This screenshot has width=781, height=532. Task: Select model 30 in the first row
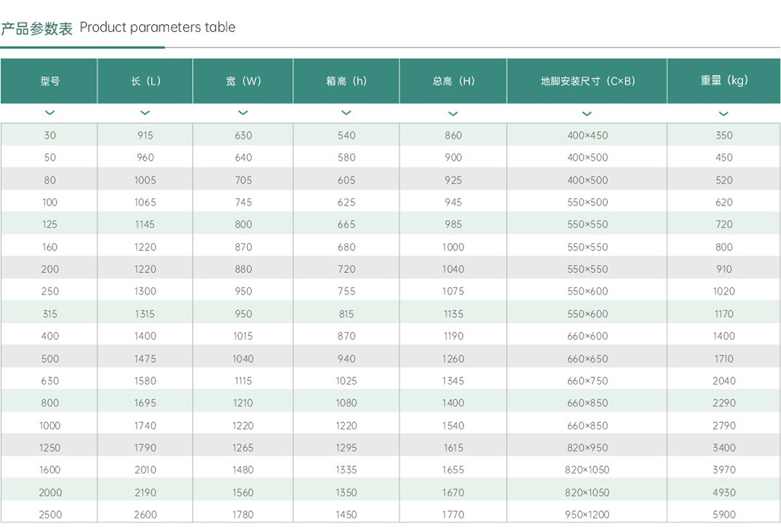(x=50, y=135)
